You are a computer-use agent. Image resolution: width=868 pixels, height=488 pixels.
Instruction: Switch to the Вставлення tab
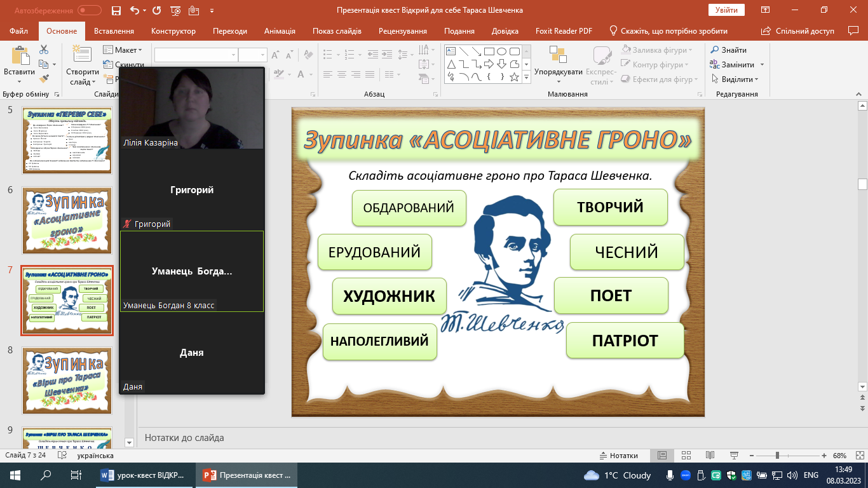pyautogui.click(x=114, y=31)
